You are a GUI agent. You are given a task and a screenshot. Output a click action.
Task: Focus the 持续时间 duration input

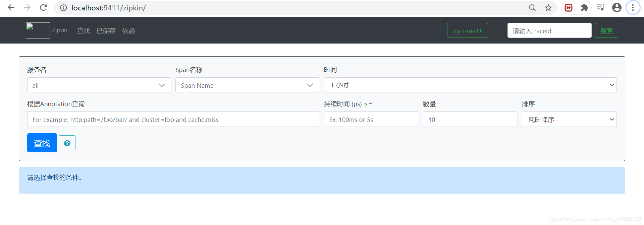(x=371, y=119)
